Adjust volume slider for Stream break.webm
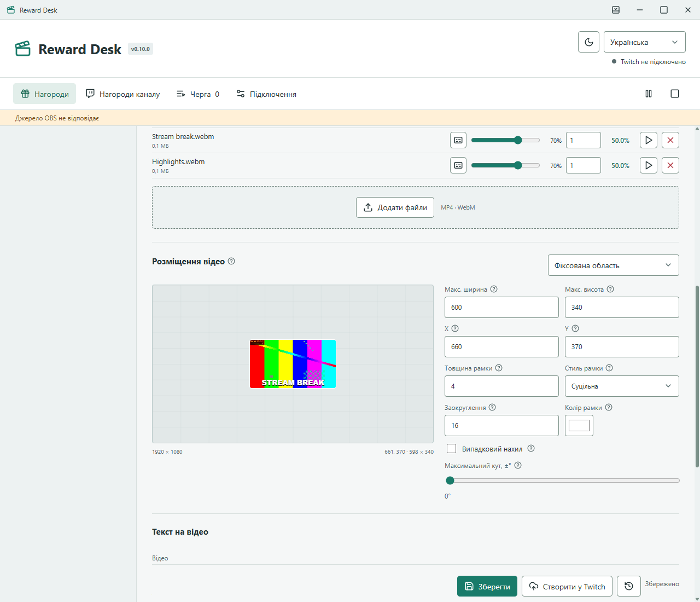This screenshot has width=700, height=602. click(x=505, y=140)
